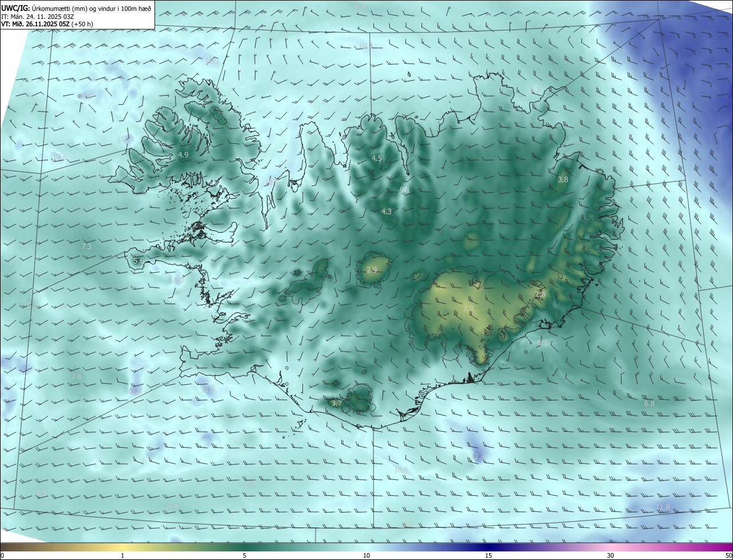733x560 pixels.
Task: Click the pale yellow band of the color scale
Action: (123, 547)
